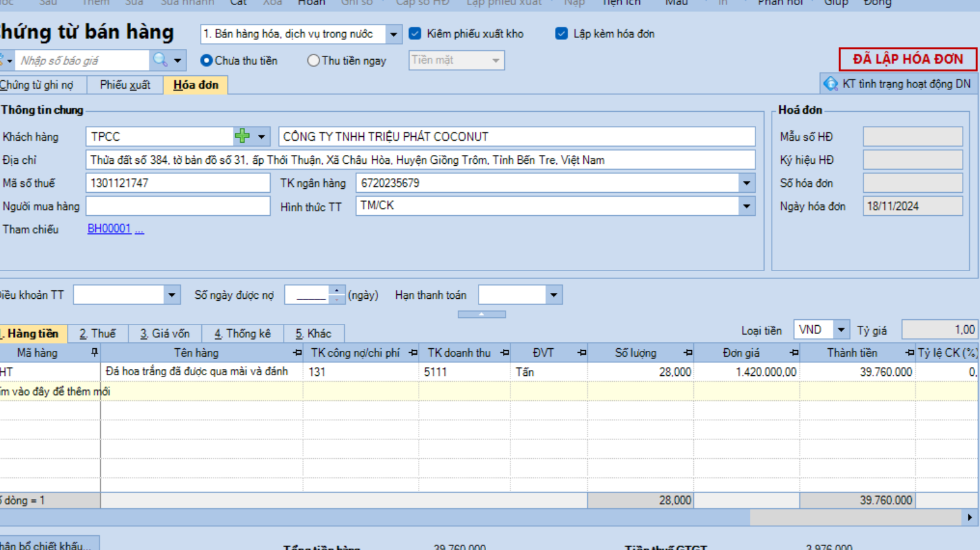The height and width of the screenshot is (550, 980).
Task: Click the KT tình trạng hoạt động DN icon
Action: pyautogui.click(x=831, y=84)
